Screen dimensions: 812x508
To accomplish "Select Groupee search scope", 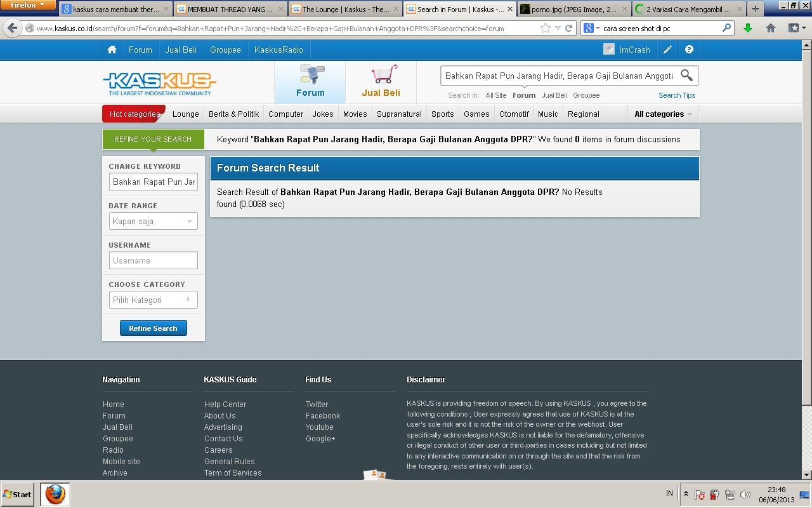I will (586, 95).
